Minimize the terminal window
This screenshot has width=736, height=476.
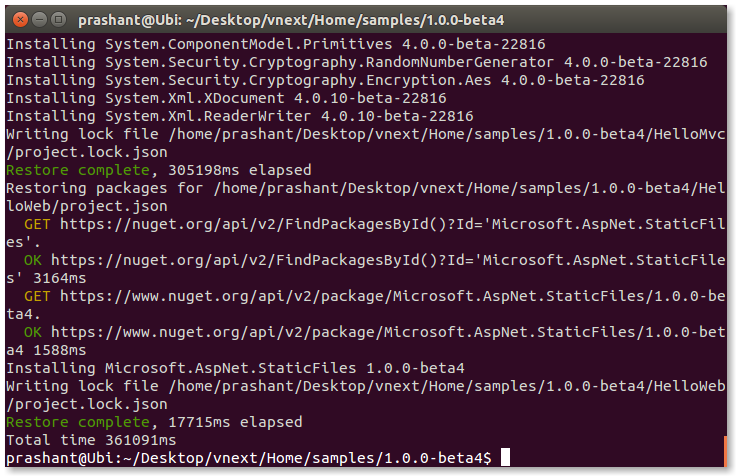coord(39,20)
